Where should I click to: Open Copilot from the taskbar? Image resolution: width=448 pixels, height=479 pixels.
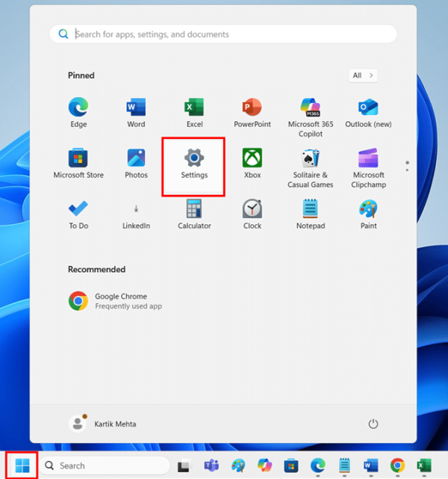(264, 466)
